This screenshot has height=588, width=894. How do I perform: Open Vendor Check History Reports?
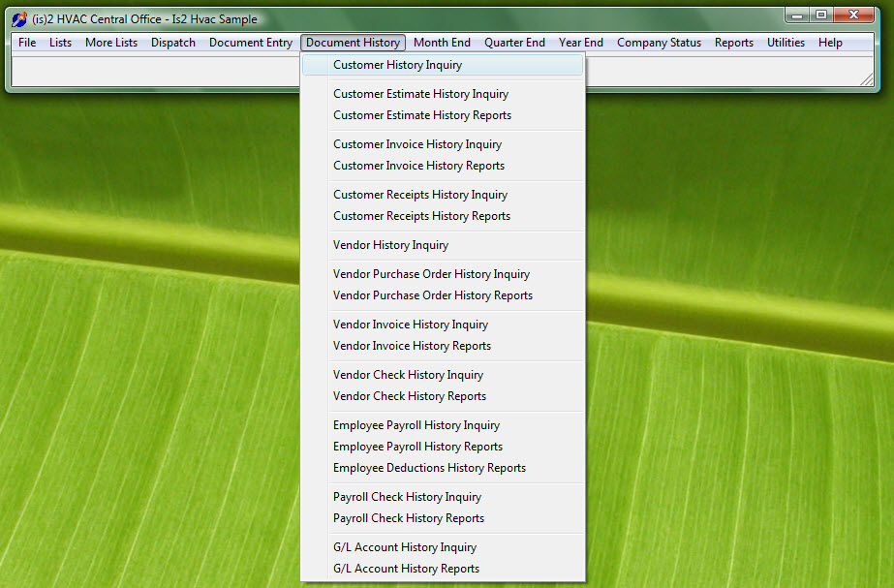443,396
